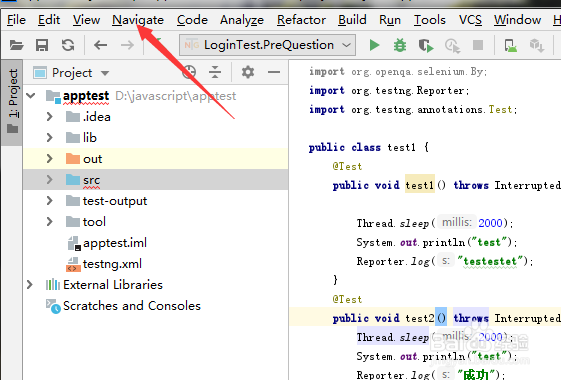This screenshot has width=561, height=380.
Task: Select the apptest project root
Action: point(86,96)
